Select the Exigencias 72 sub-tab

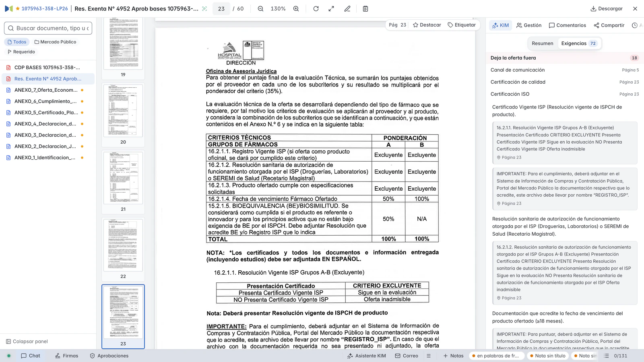[x=579, y=43]
